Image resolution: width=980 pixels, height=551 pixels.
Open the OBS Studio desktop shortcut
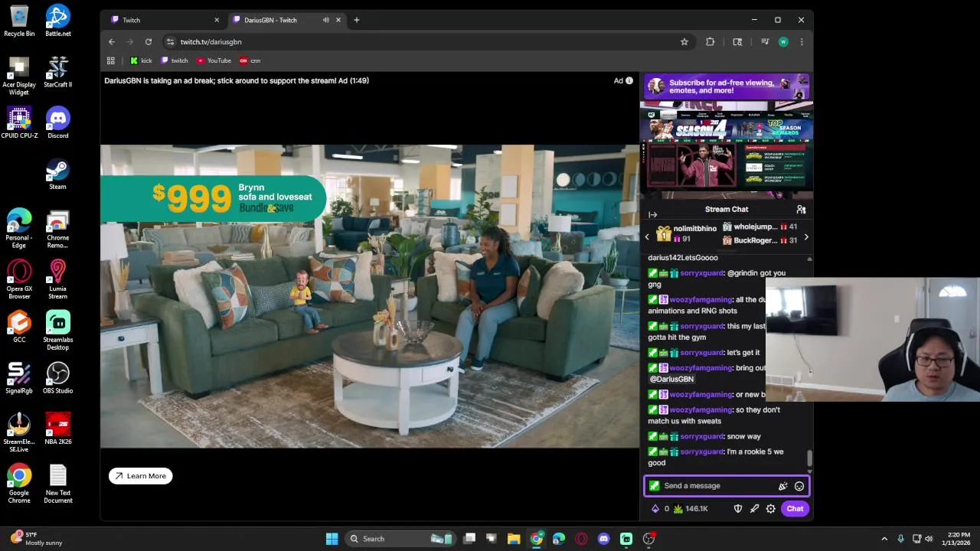58,378
